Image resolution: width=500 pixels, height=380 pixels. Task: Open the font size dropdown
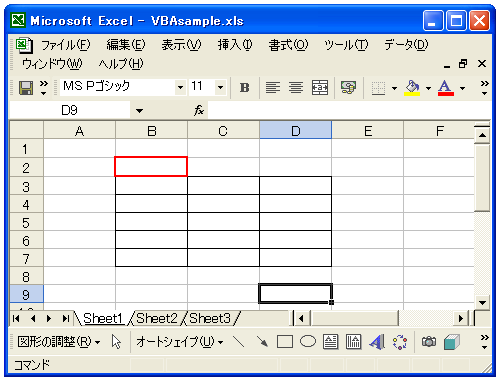220,88
